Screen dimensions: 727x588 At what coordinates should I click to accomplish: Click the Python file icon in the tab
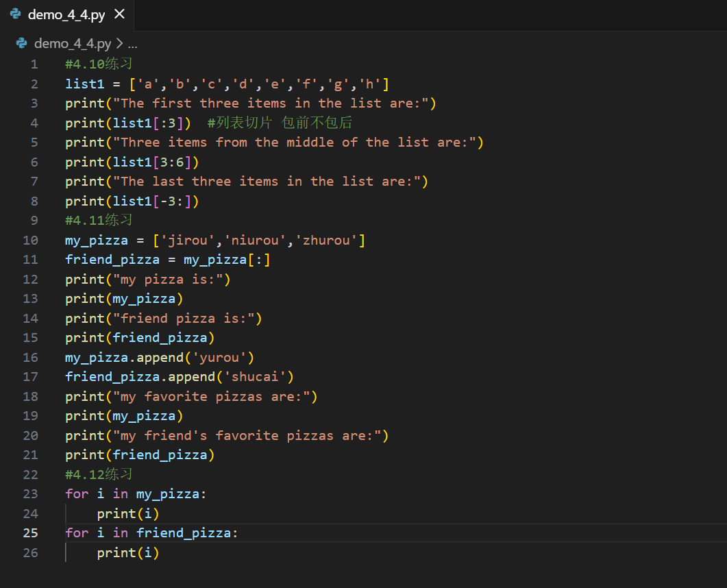coord(16,14)
